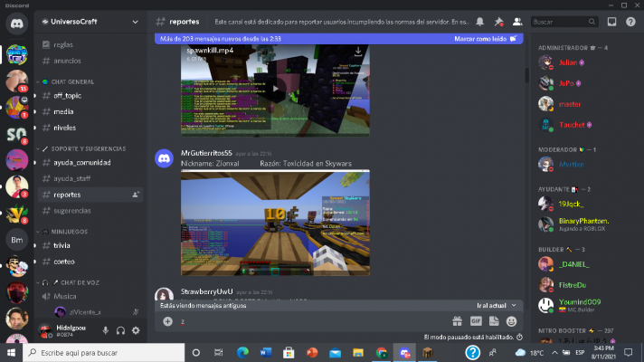This screenshot has width=644, height=362.
Task: Open the gift Nitro icon
Action: pyautogui.click(x=457, y=320)
